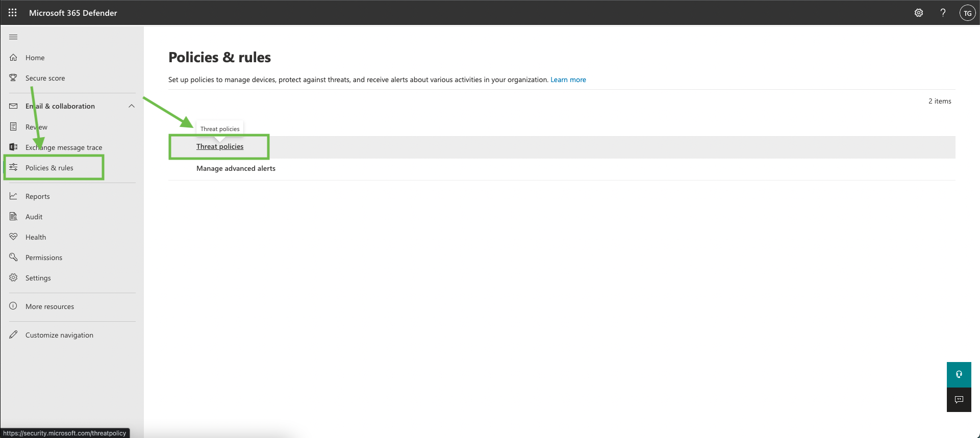Click the Reports chart icon

point(13,196)
